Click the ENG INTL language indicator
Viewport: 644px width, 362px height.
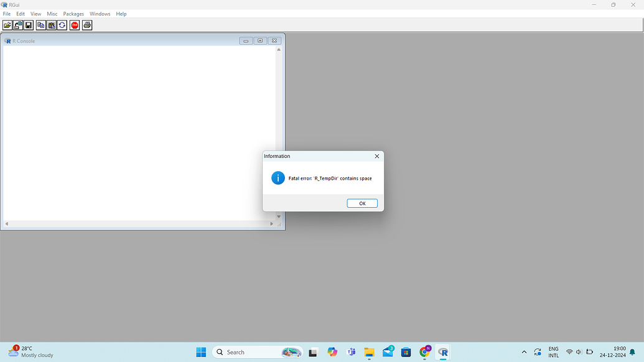click(553, 352)
